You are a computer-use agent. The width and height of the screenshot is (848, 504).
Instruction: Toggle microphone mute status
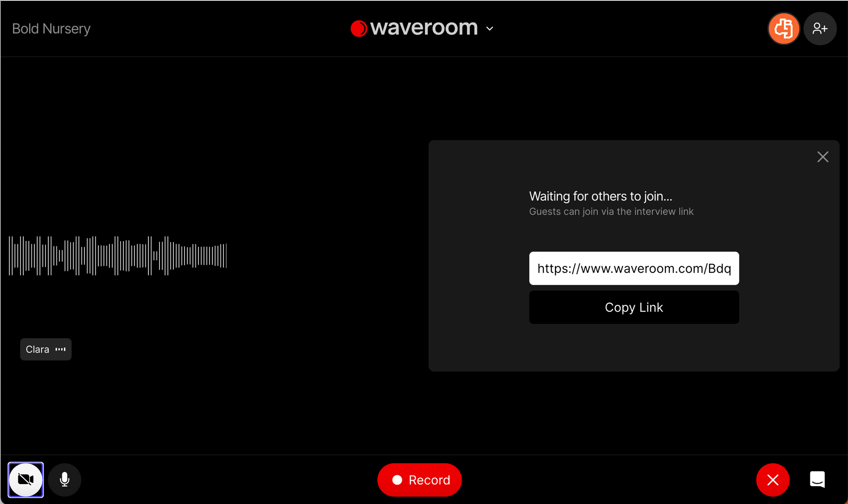[x=64, y=480]
